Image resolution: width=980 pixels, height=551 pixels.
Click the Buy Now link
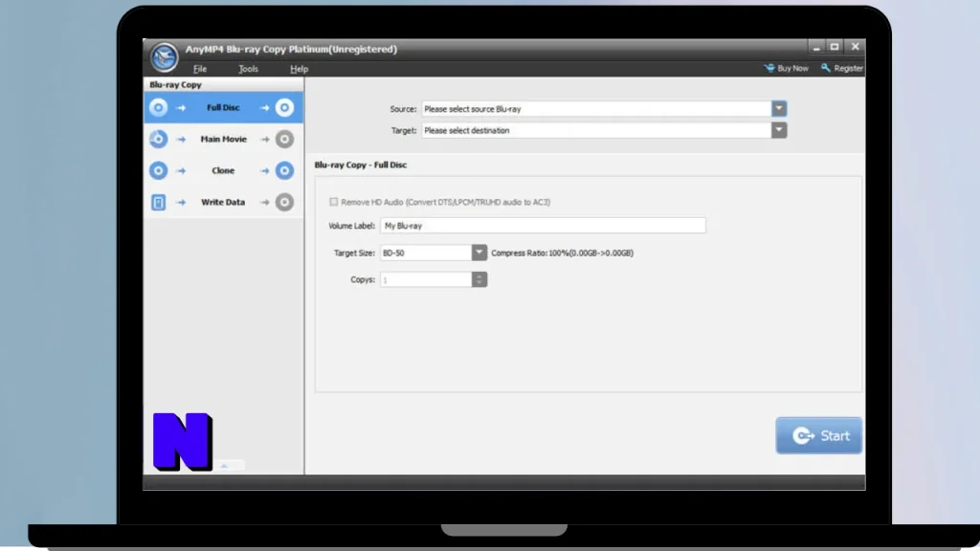(787, 68)
